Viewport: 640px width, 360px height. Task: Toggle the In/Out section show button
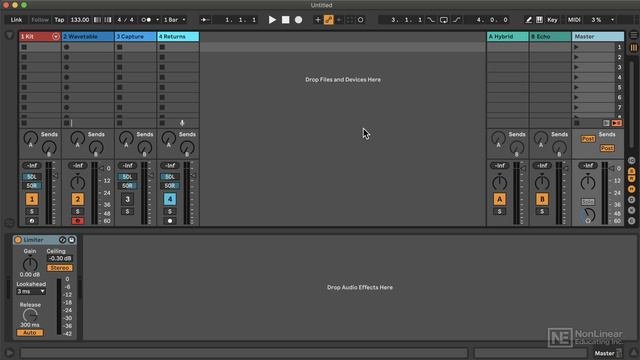coord(632,160)
